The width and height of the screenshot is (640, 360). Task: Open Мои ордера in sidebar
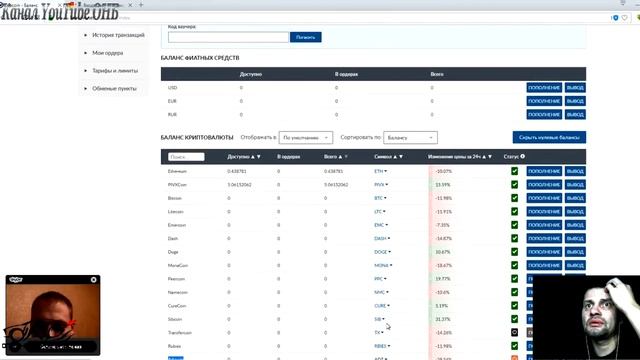click(108, 53)
